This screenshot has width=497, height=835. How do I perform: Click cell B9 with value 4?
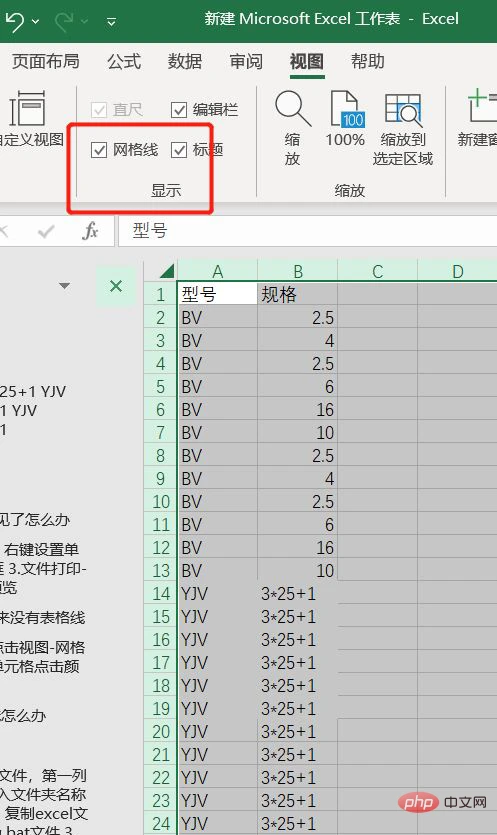click(298, 478)
